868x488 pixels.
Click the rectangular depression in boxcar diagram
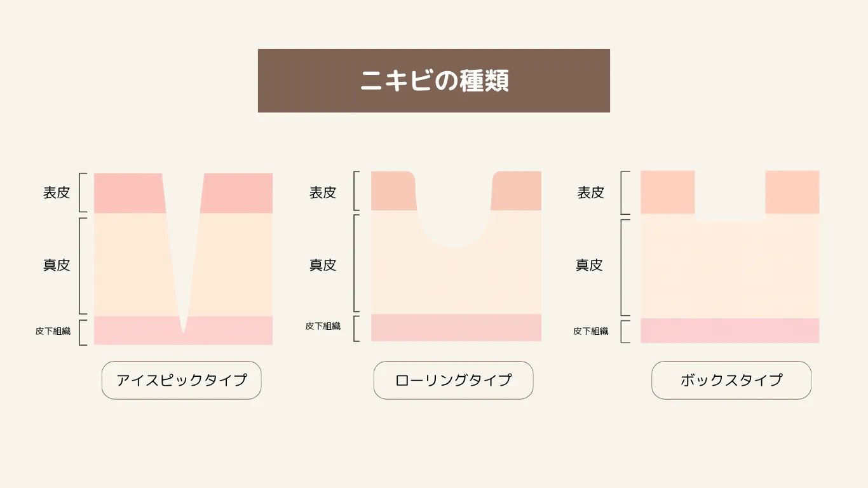tap(730, 196)
